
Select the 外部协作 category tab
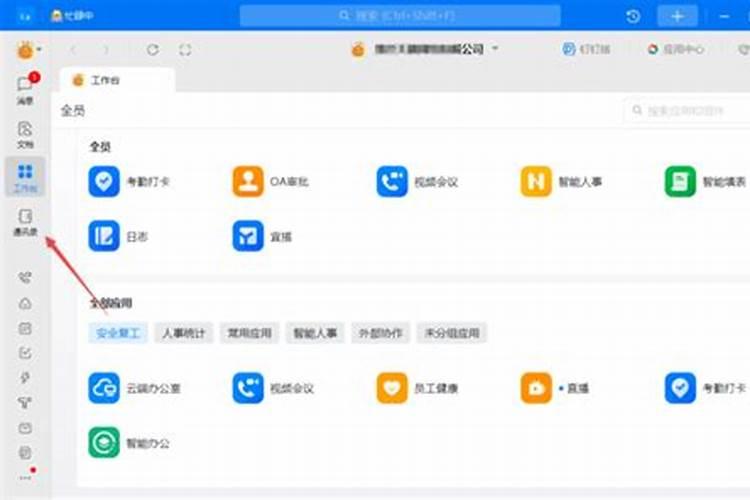(380, 333)
